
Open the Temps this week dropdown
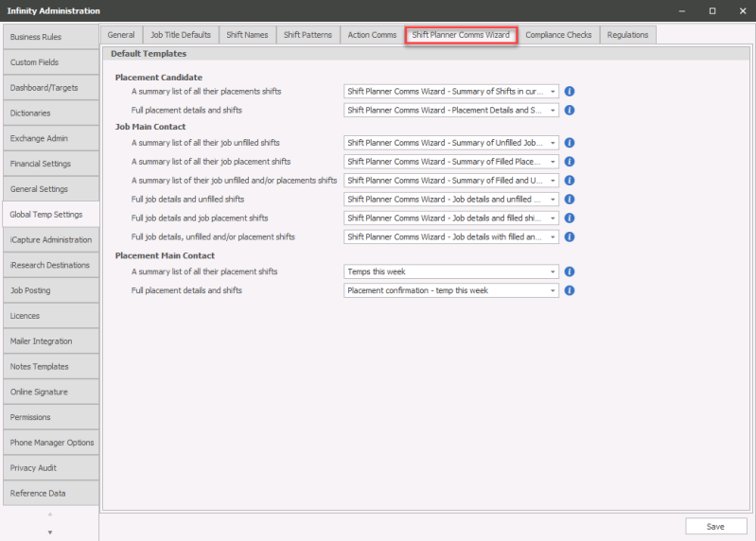[x=552, y=271]
